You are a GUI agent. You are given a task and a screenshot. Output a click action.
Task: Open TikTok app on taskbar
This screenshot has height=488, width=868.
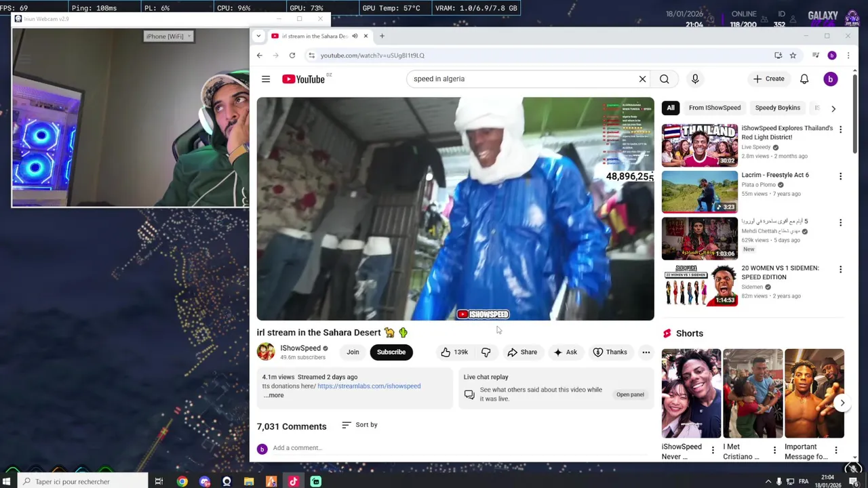point(293,481)
